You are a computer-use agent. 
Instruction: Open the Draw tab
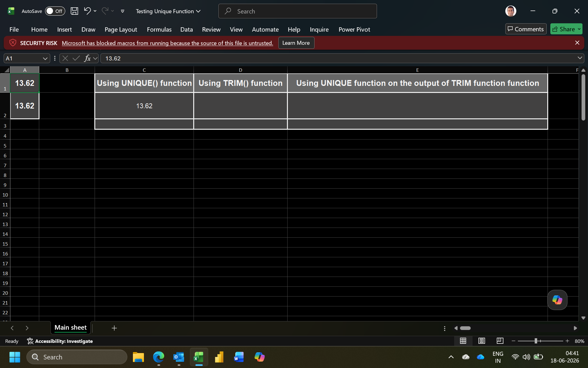pos(88,29)
